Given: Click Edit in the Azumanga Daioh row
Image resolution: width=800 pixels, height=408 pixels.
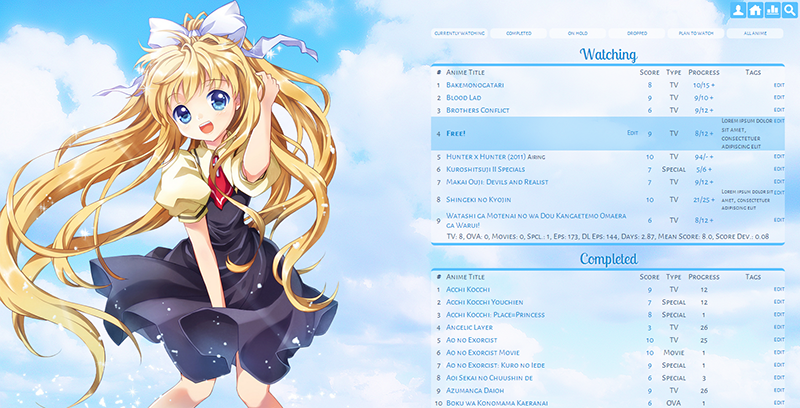Looking at the screenshot, I should coord(779,390).
